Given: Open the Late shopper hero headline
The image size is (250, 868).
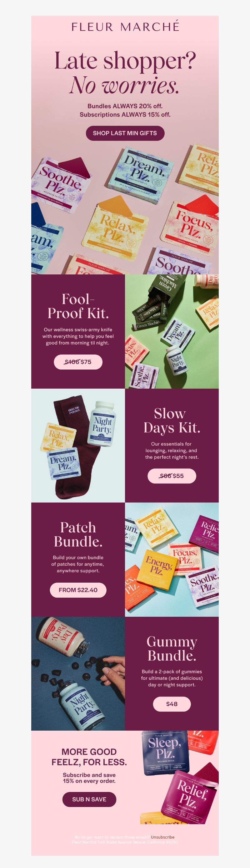Looking at the screenshot, I should coord(125,73).
